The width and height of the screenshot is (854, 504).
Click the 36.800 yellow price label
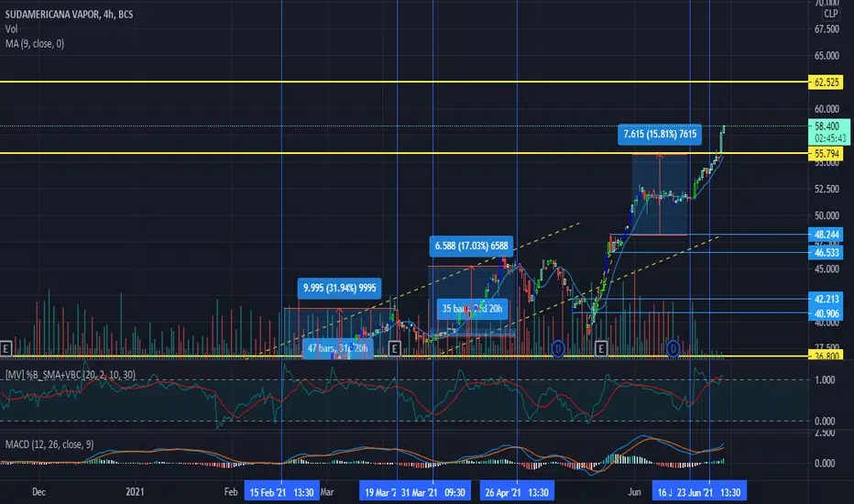click(x=827, y=356)
